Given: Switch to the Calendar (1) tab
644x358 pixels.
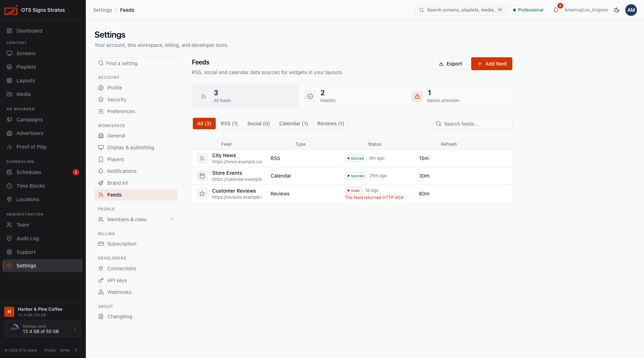Looking at the screenshot, I should 293,124.
